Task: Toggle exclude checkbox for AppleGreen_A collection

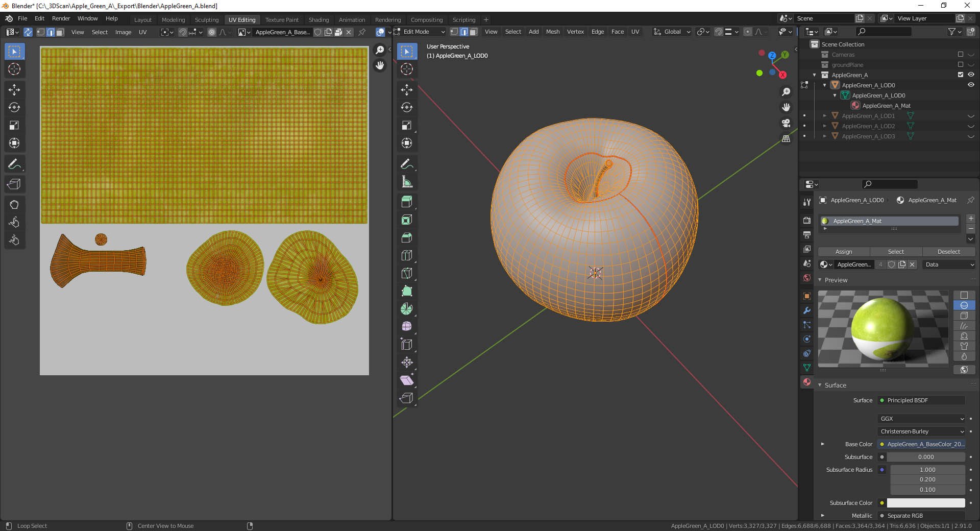Action: [961, 75]
